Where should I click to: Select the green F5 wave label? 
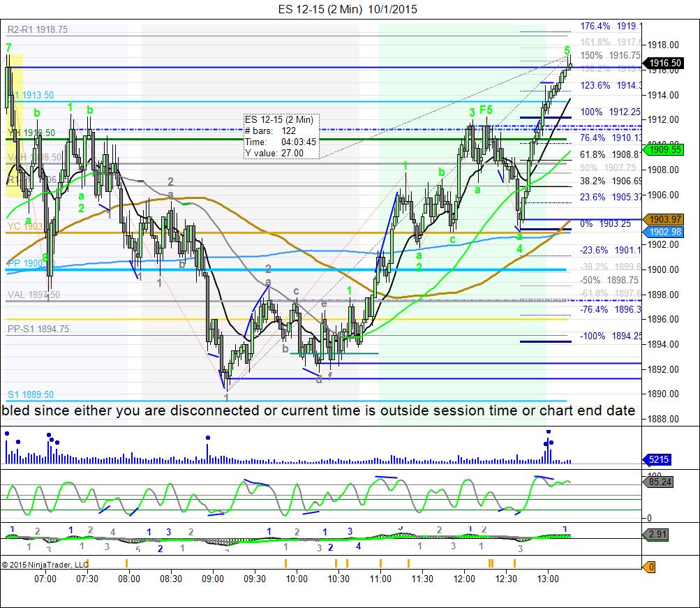point(486,110)
